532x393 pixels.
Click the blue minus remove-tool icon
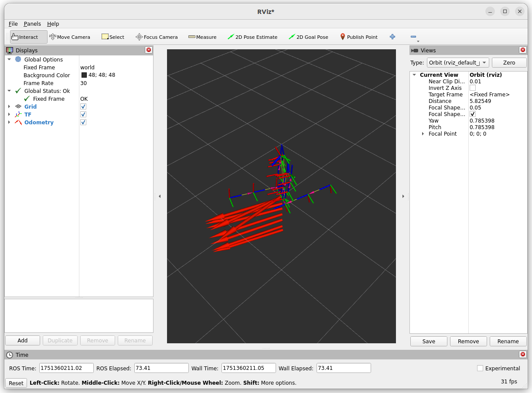pyautogui.click(x=413, y=37)
